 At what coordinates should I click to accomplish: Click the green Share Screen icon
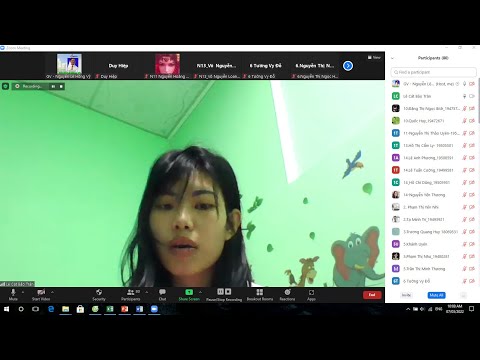189,292
